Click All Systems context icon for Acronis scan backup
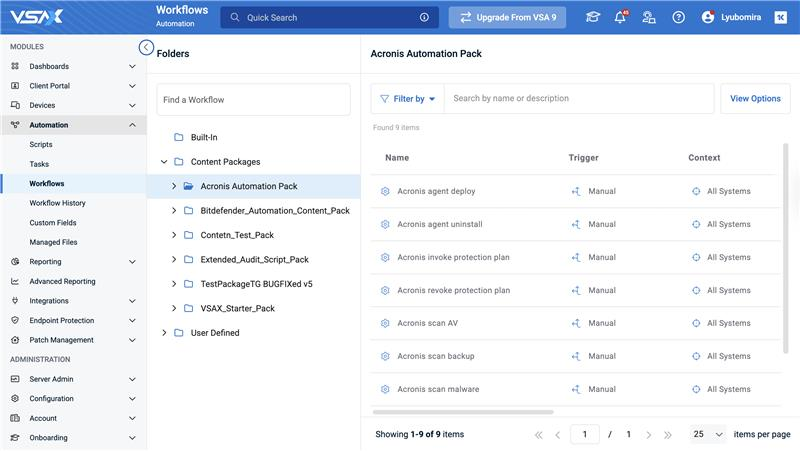This screenshot has width=800, height=451. 696,356
